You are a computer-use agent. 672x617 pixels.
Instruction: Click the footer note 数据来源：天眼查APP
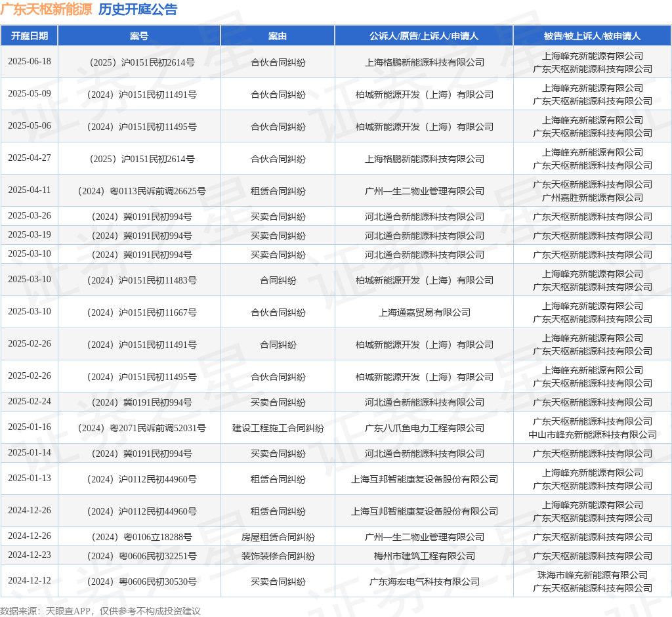click(45, 611)
